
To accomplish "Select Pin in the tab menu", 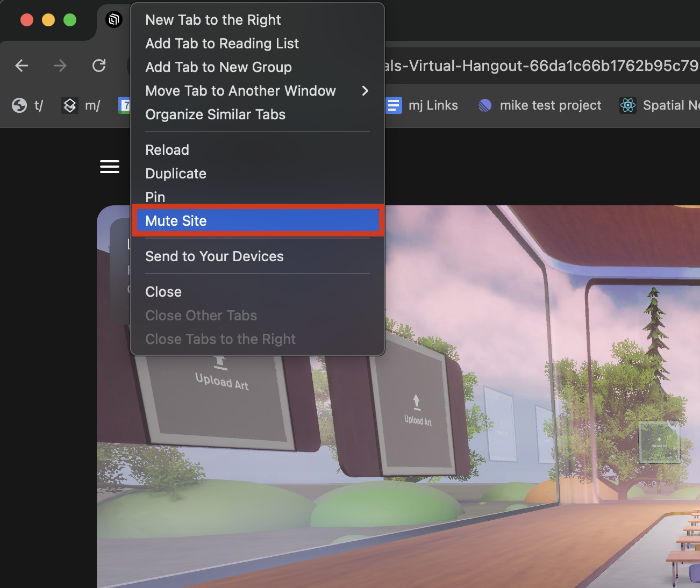I will (x=155, y=197).
